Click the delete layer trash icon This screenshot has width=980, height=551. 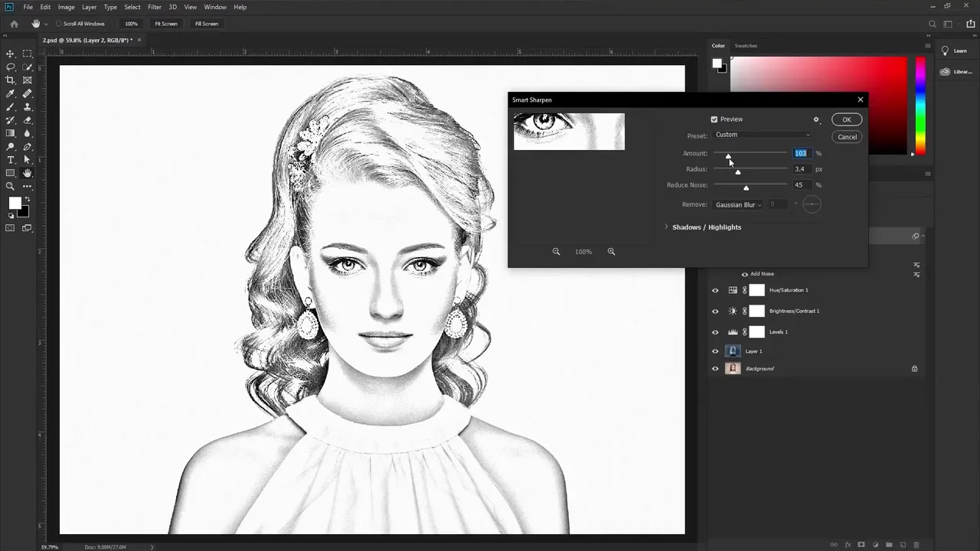pos(917,545)
